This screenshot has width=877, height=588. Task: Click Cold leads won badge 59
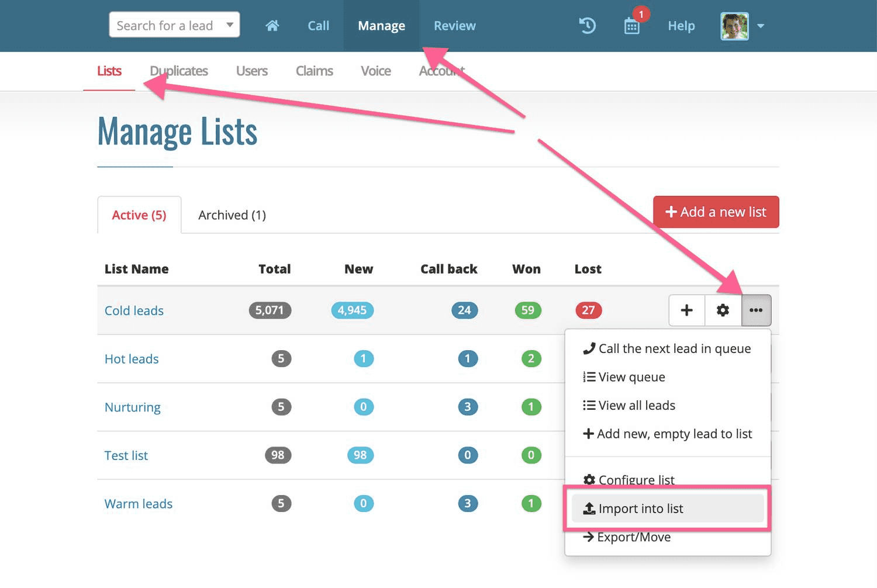528,310
